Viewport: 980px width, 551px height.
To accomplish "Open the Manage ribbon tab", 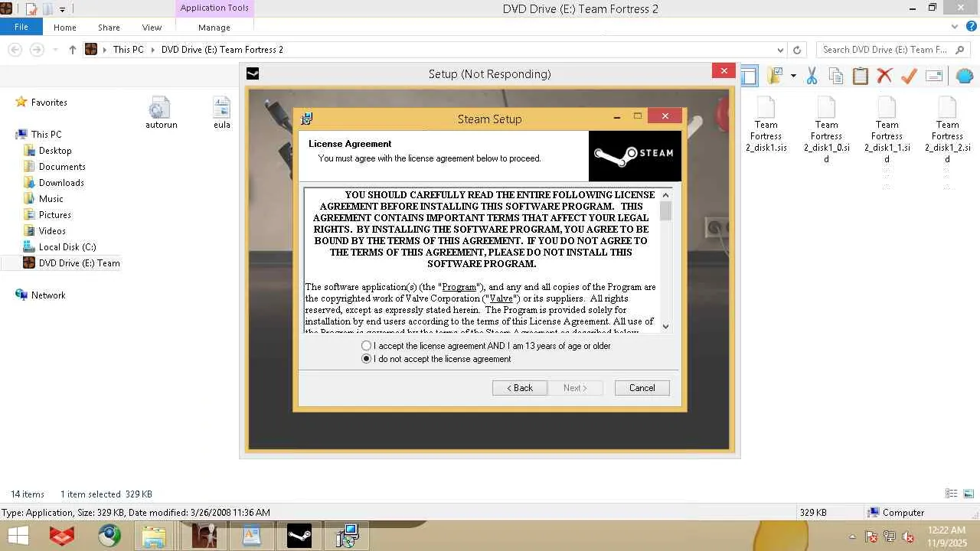I will pyautogui.click(x=214, y=28).
